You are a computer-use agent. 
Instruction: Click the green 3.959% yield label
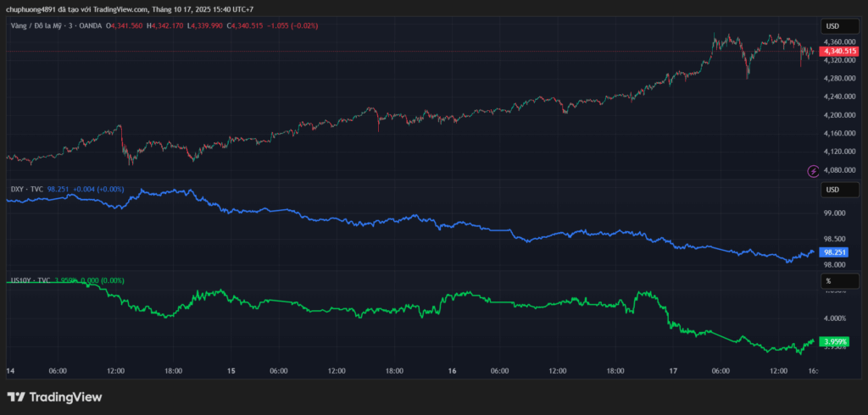835,341
